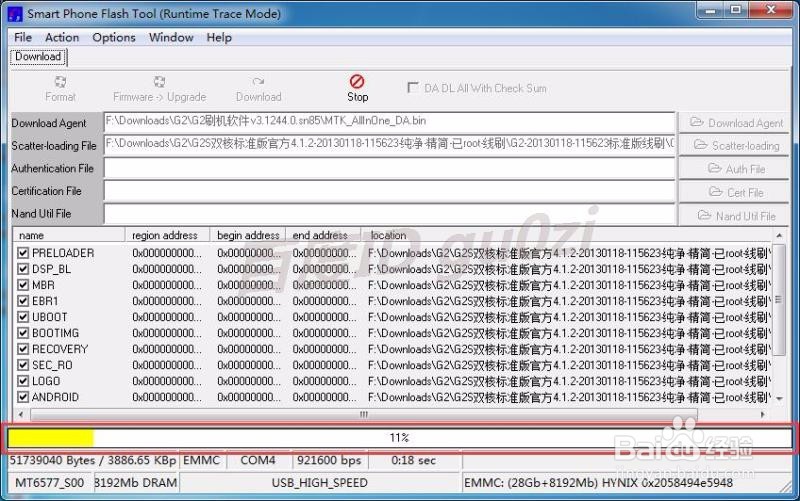Click the MT6577_S00 chip status entry
This screenshot has height=501, width=800.
click(49, 483)
